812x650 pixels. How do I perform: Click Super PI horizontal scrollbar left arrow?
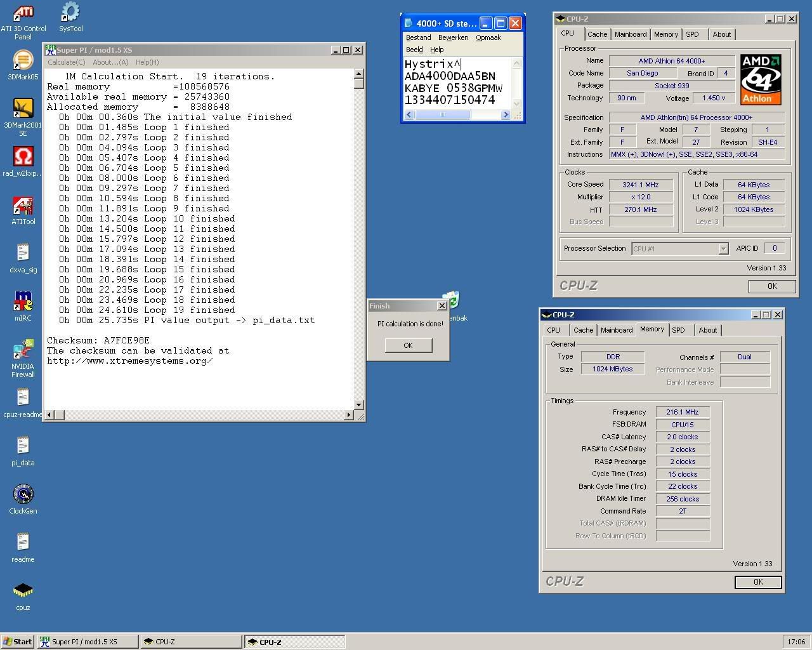point(49,415)
